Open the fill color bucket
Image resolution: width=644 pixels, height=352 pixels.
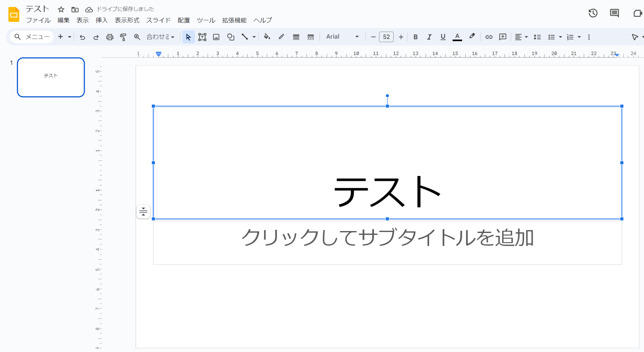(x=267, y=37)
